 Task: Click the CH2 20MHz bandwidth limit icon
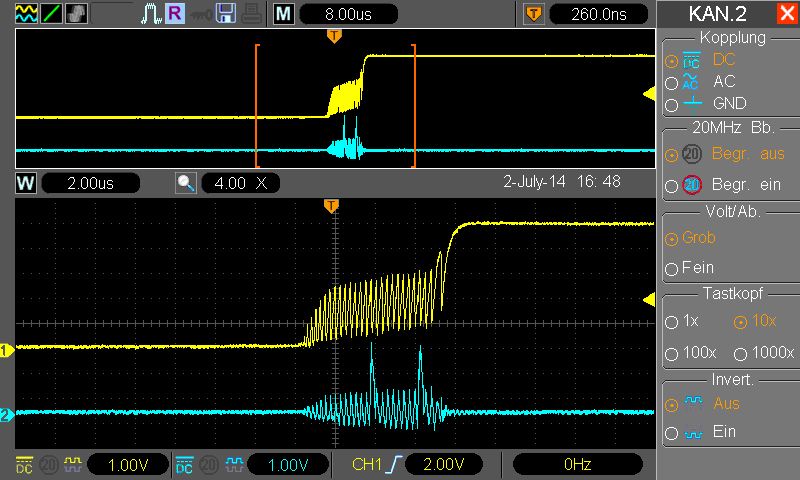(209, 465)
